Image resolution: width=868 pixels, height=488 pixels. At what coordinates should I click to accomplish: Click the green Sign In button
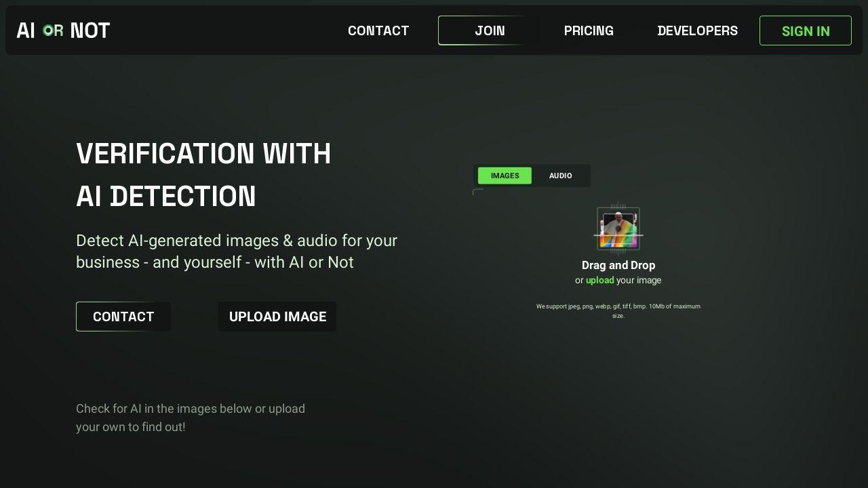click(806, 30)
